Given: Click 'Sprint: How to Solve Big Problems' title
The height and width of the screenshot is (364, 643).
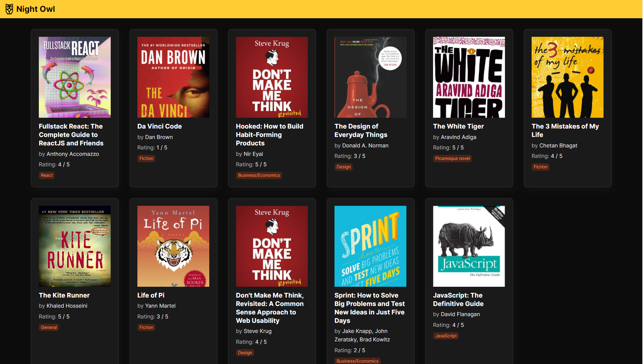Looking at the screenshot, I should tap(370, 308).
